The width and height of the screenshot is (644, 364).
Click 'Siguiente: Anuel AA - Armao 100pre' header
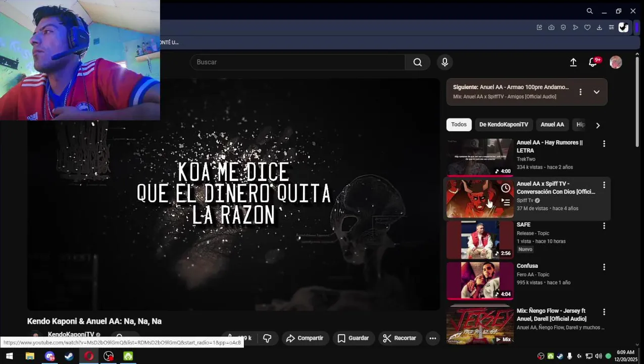[511, 87]
